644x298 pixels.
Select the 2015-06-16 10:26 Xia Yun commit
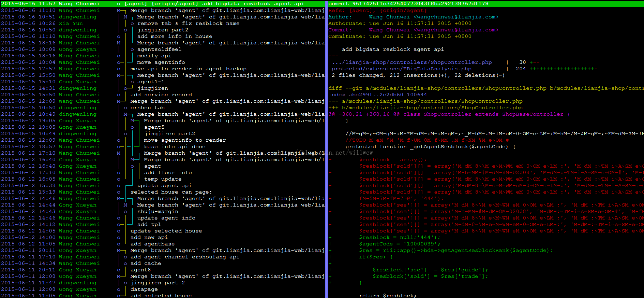tap(162, 24)
